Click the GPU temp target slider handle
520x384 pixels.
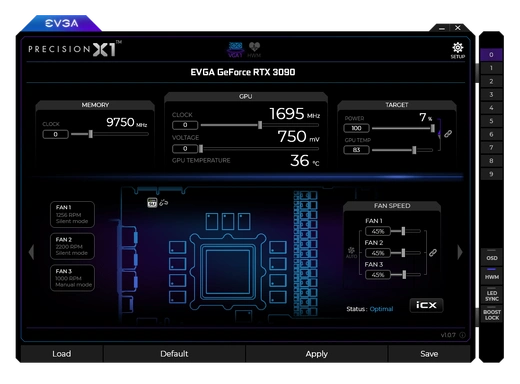point(414,150)
